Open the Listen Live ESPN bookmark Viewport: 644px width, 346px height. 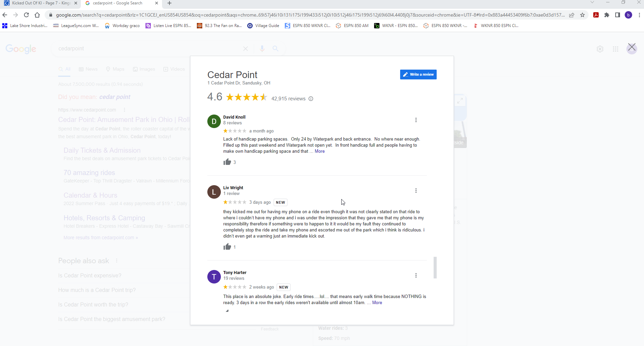point(168,26)
